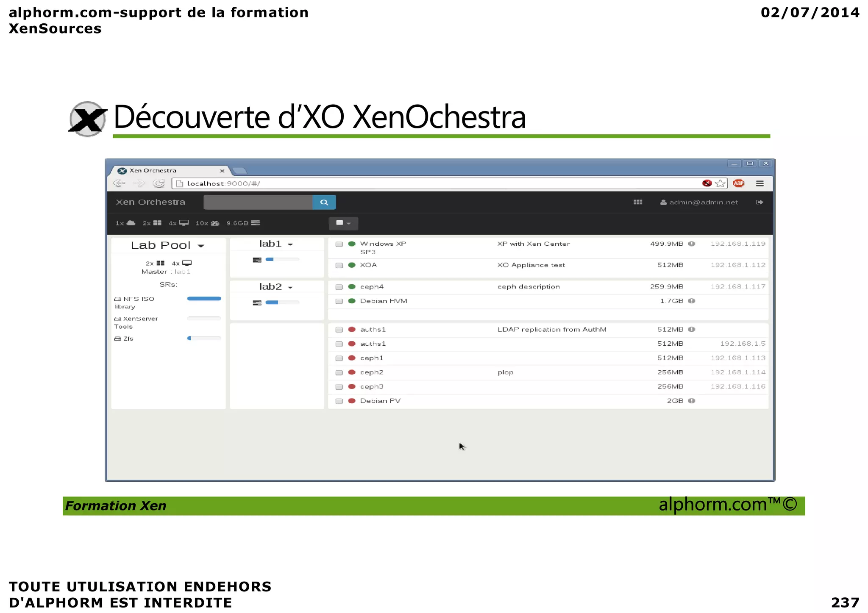This screenshot has width=868, height=613.
Task: Click the NFS ISO library usage bar
Action: pyautogui.click(x=204, y=299)
